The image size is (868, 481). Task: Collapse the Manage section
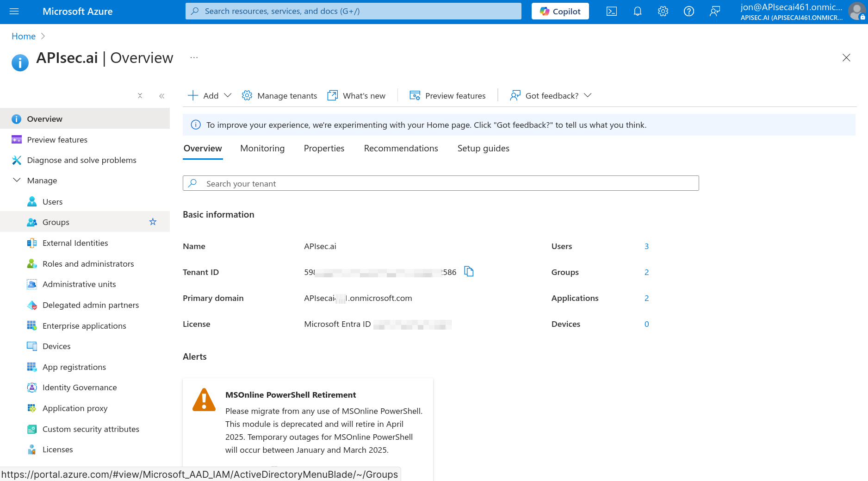pyautogui.click(x=17, y=180)
